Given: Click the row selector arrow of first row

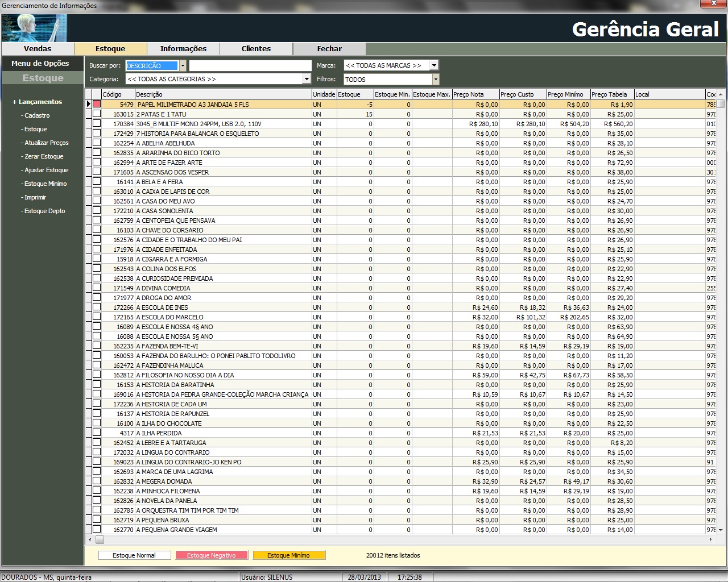Looking at the screenshot, I should pos(89,104).
